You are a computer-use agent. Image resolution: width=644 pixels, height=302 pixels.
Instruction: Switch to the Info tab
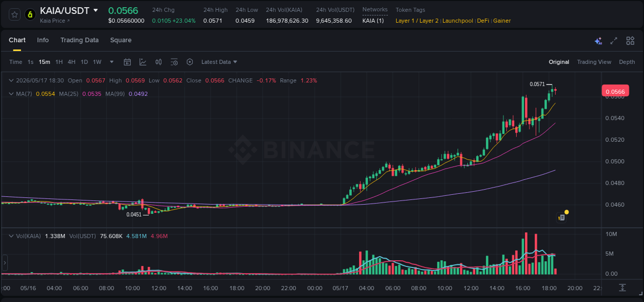click(x=43, y=40)
